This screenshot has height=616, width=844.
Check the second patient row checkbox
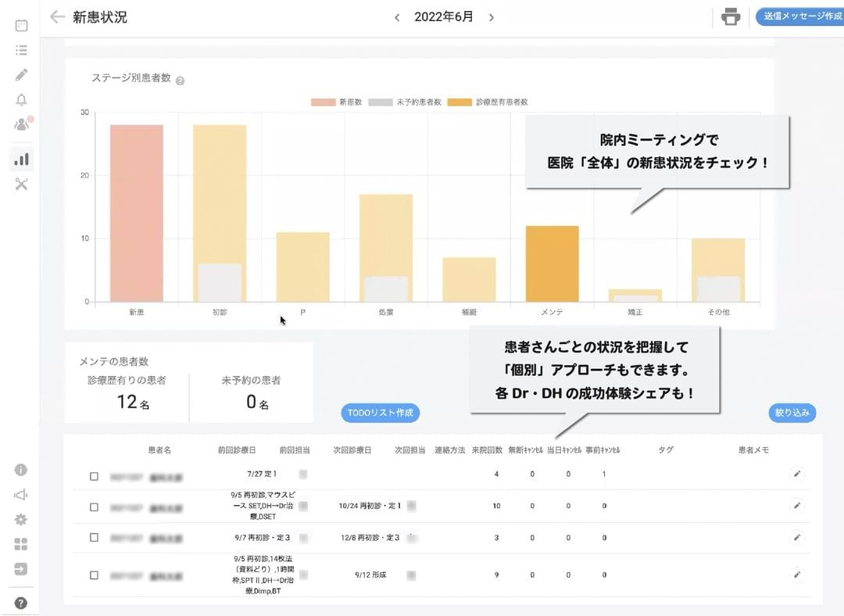coord(94,506)
